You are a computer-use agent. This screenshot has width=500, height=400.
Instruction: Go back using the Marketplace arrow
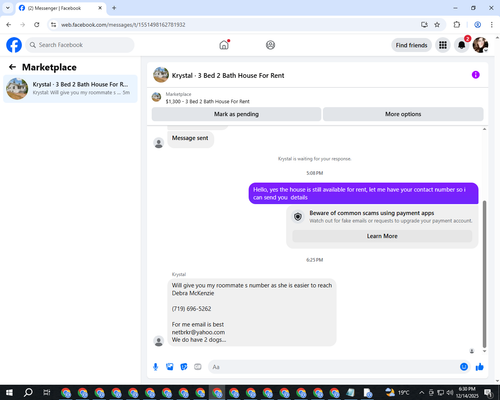pyautogui.click(x=12, y=67)
